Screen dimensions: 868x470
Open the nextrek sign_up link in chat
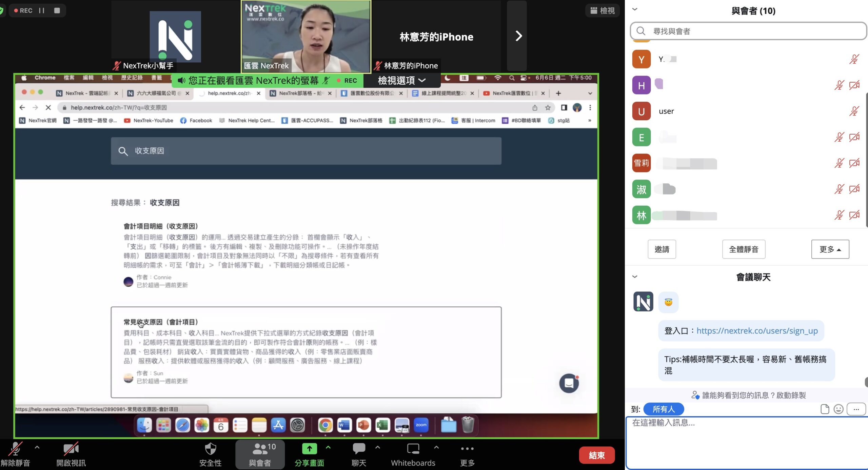[x=757, y=331]
